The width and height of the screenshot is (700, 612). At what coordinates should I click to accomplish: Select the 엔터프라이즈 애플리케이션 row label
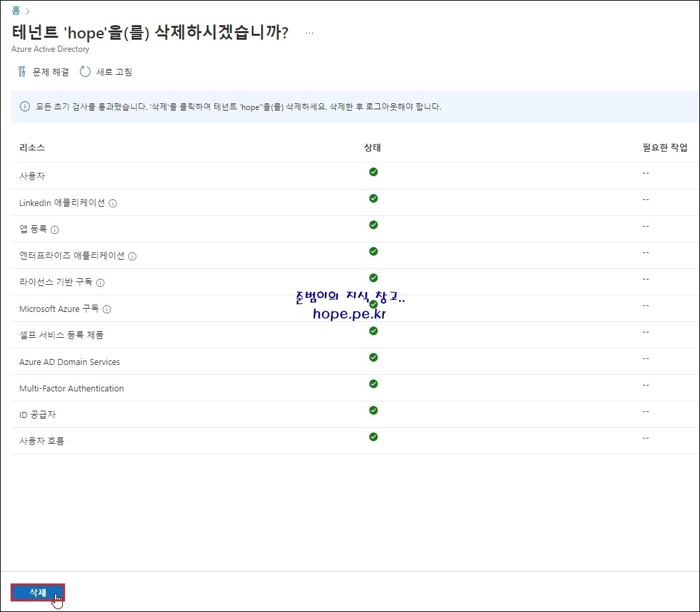pyautogui.click(x=72, y=256)
